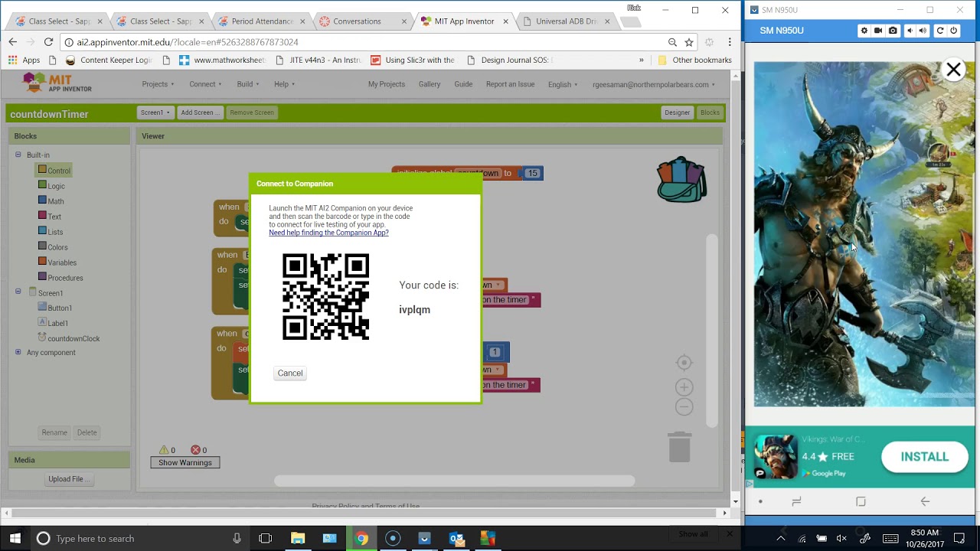This screenshot has width=980, height=551.
Task: Tap the Vikings game app icon in ad
Action: 776,457
